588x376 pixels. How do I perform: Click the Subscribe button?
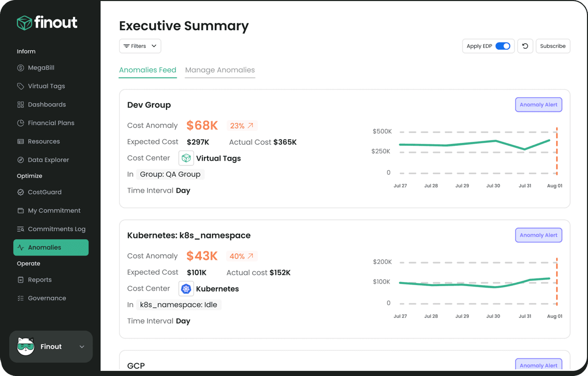click(553, 46)
